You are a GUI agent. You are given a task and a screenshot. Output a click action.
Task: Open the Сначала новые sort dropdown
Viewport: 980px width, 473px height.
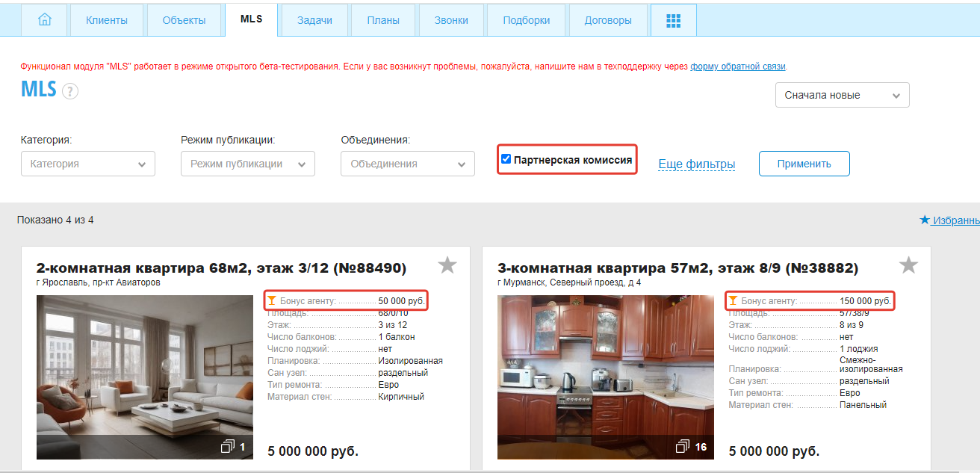click(842, 95)
